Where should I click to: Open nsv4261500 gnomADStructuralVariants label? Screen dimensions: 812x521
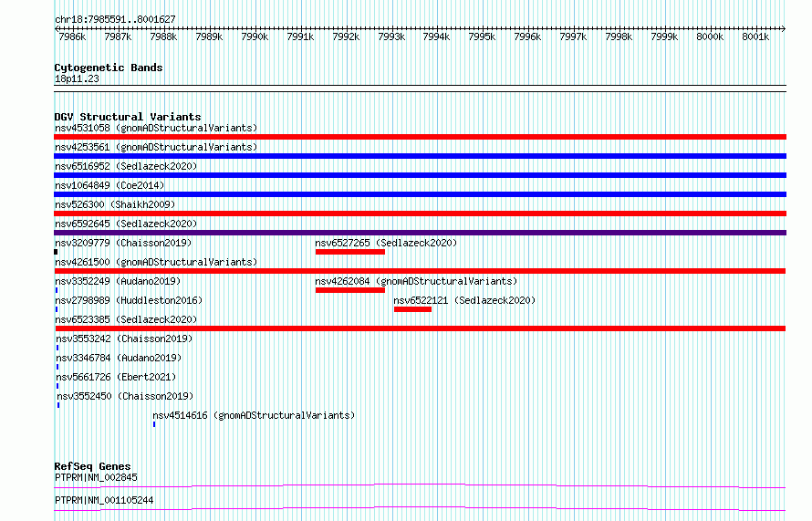(x=156, y=262)
